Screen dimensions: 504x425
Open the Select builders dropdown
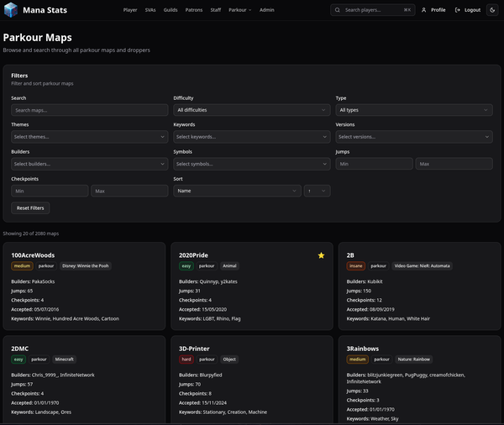click(x=90, y=164)
